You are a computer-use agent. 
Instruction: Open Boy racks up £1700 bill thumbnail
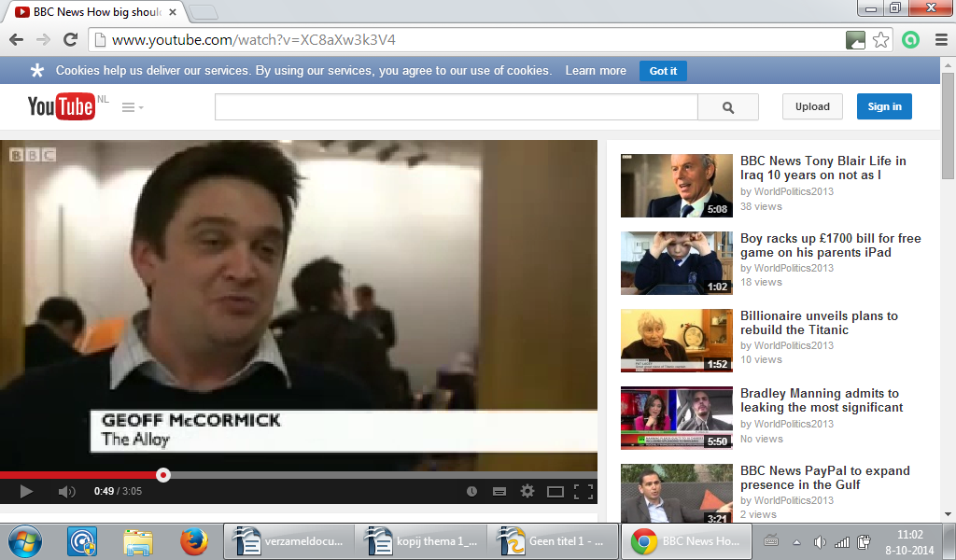click(676, 262)
